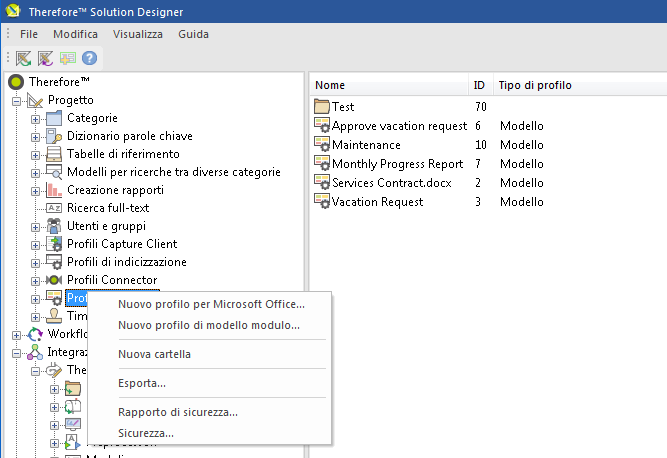Image resolution: width=667 pixels, height=458 pixels.
Task: Expand Utenti e gruppi node
Action: [x=35, y=228]
